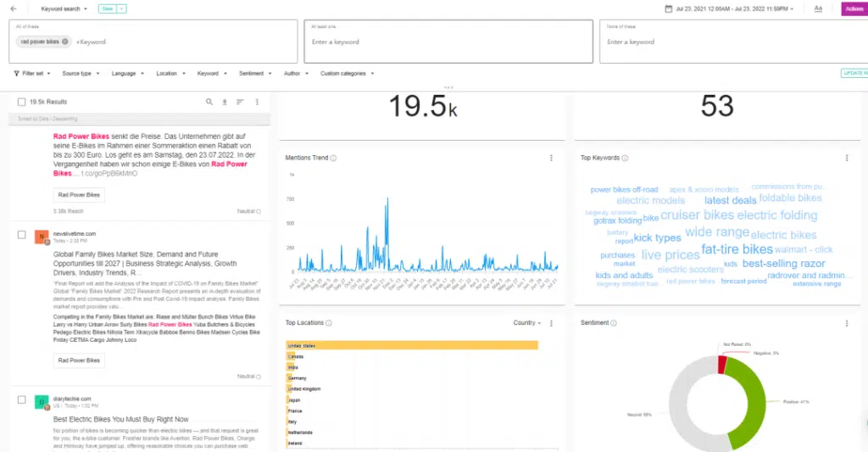Open 'Best Electric Bikes You Must Buy Right Now'
Viewport: 868px width, 452px height.
tap(120, 419)
